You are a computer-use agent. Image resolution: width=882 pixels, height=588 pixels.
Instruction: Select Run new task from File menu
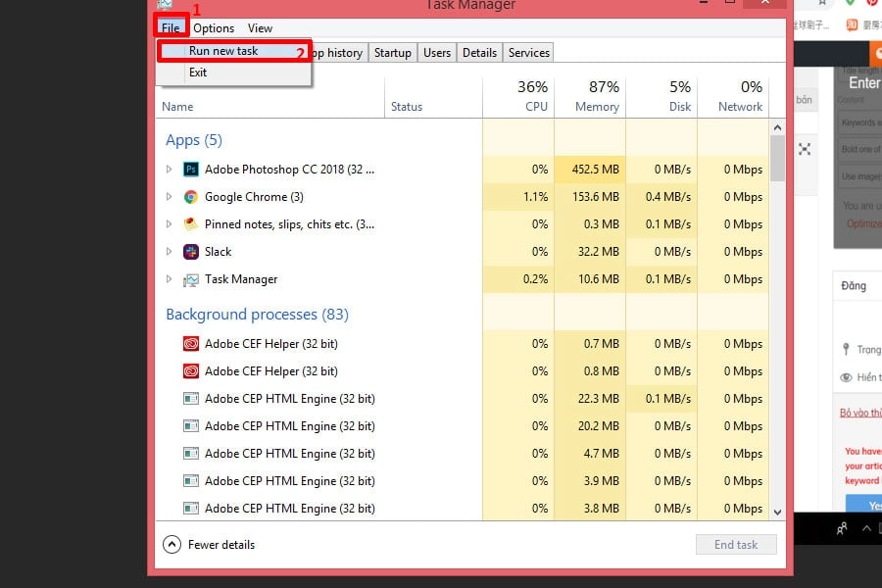coord(223,51)
